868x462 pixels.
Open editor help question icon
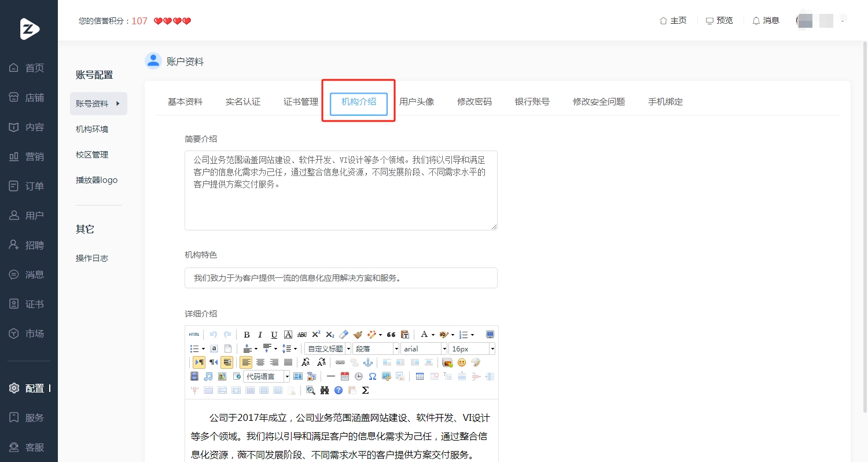click(x=339, y=390)
